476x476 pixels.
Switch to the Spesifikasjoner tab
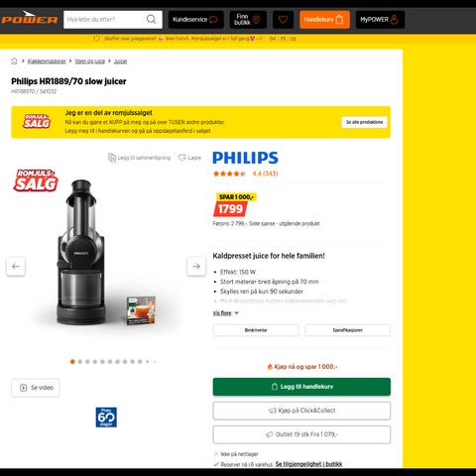coord(347,330)
